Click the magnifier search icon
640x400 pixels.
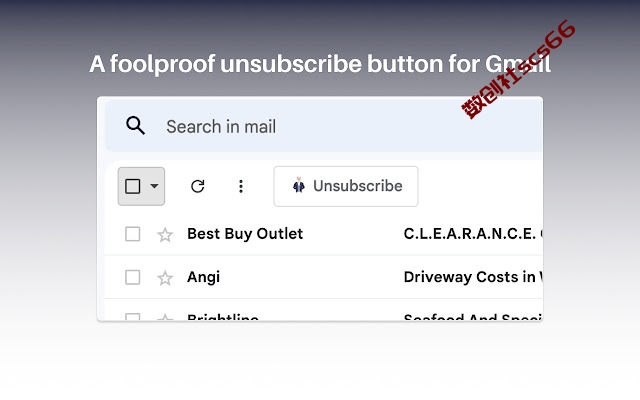(136, 126)
